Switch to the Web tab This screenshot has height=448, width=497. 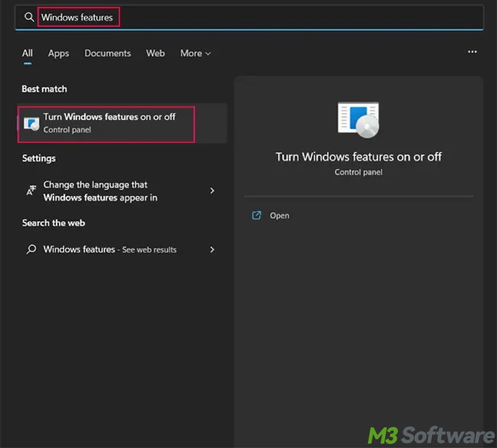coord(155,53)
